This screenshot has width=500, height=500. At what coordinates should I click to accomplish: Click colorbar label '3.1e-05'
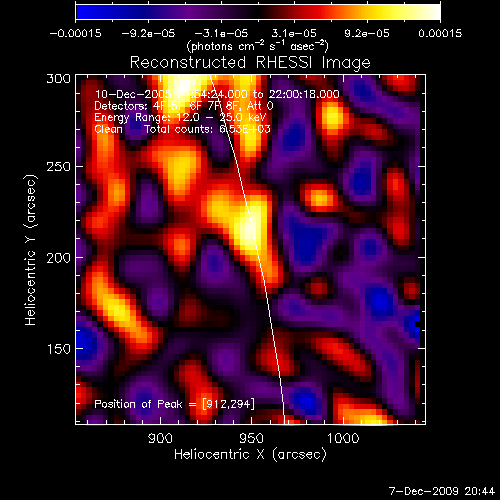(294, 33)
